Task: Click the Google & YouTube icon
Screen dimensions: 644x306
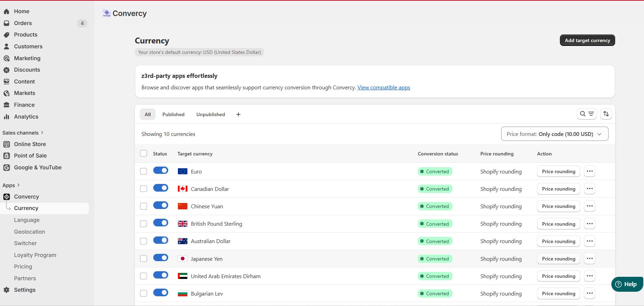Action: click(x=6, y=167)
